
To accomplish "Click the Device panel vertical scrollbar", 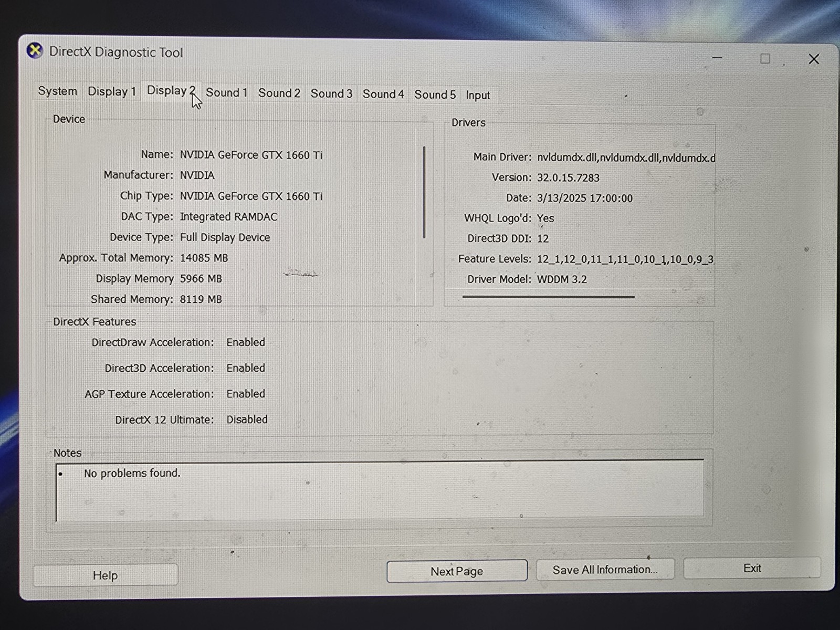I will (x=424, y=193).
